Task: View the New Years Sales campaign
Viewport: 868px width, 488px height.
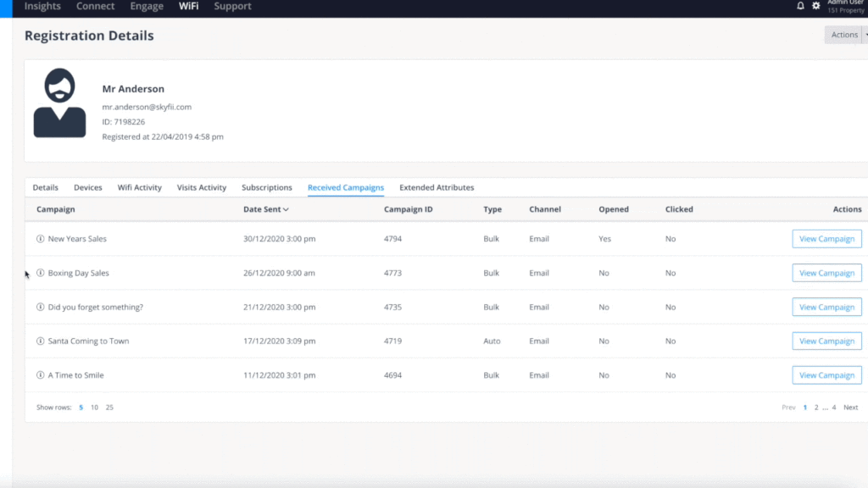Action: (x=826, y=239)
